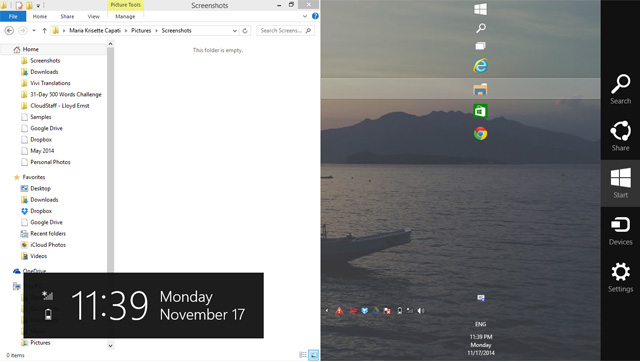Screen dimensions: 640x362
Task: Select Videos under Favorites
Action: 38,256
